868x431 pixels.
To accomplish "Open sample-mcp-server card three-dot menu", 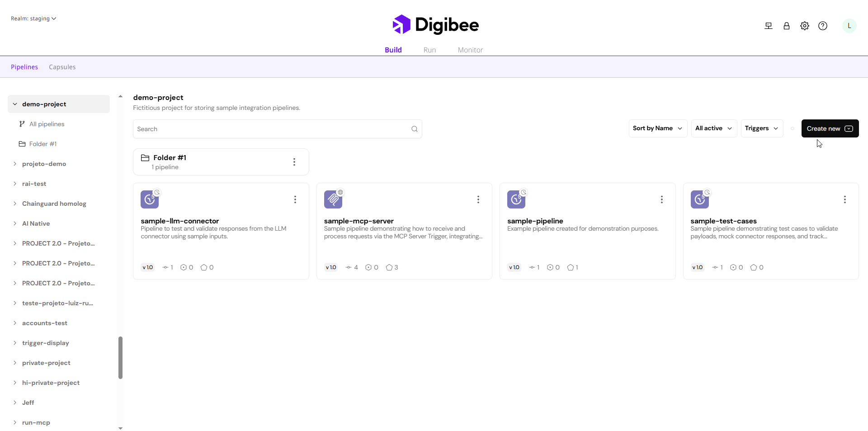I will coord(478,199).
